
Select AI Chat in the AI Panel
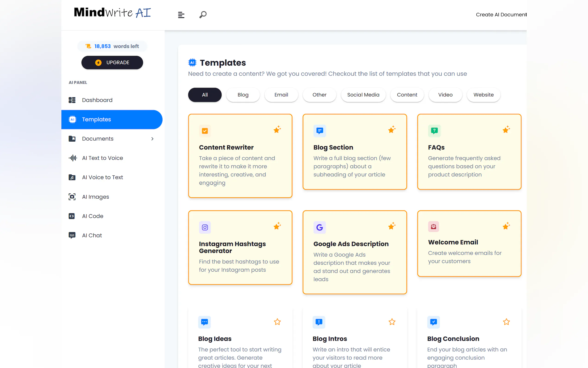tap(92, 235)
